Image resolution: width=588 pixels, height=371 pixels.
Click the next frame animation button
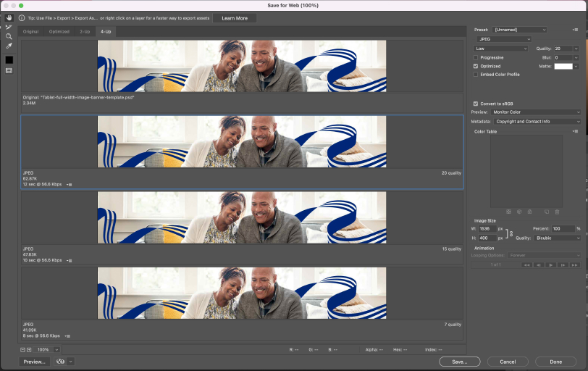click(x=563, y=264)
